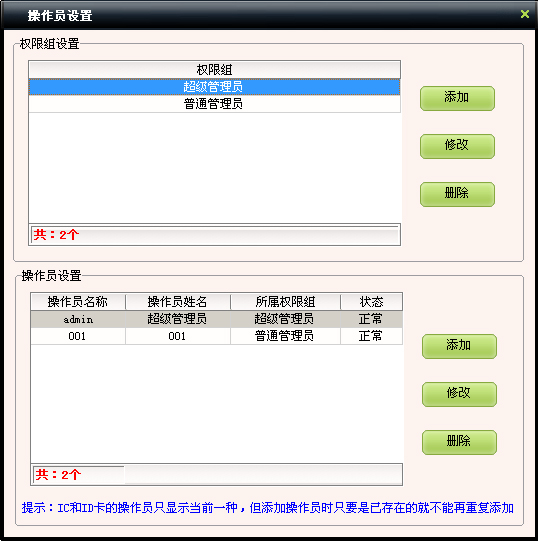Close the 操作员设置 dialog window
Image resolution: width=538 pixels, height=541 pixels.
tap(525, 14)
